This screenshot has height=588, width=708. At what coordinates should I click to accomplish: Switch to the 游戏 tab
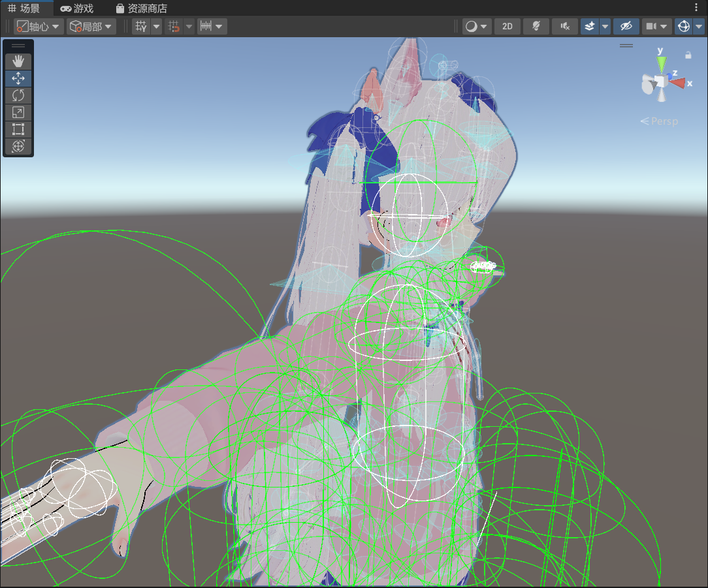tap(77, 8)
